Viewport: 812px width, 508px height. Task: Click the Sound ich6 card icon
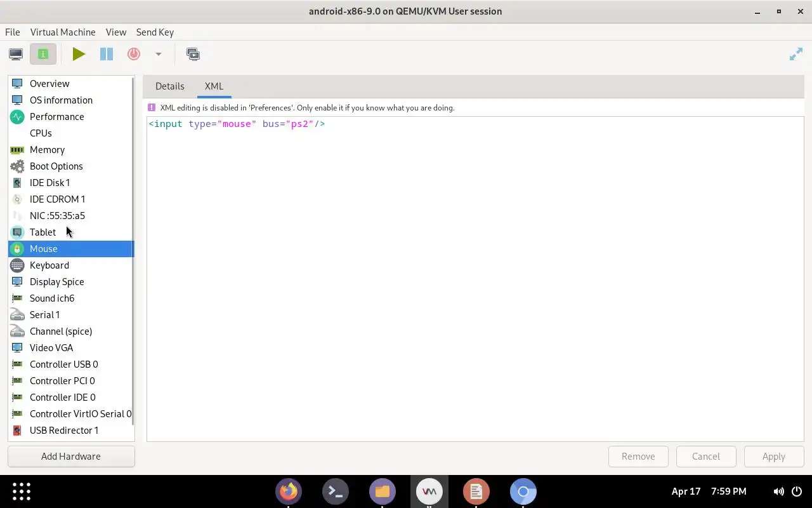point(17,298)
